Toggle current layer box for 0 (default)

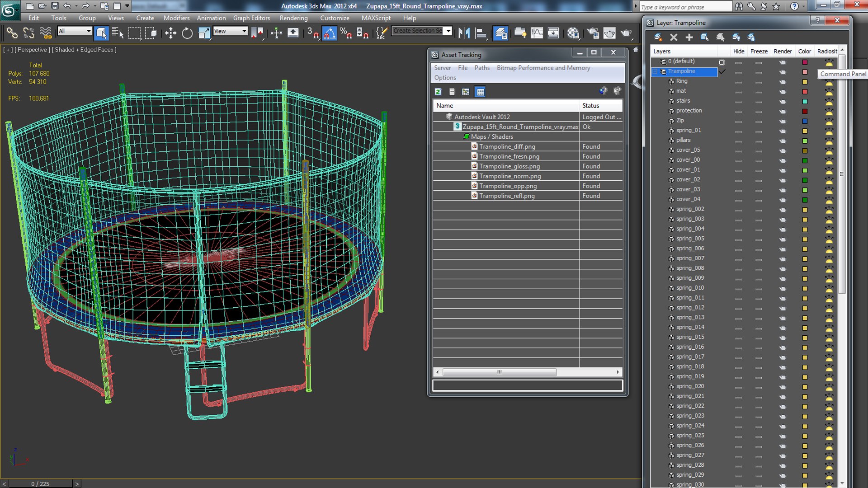coord(722,62)
